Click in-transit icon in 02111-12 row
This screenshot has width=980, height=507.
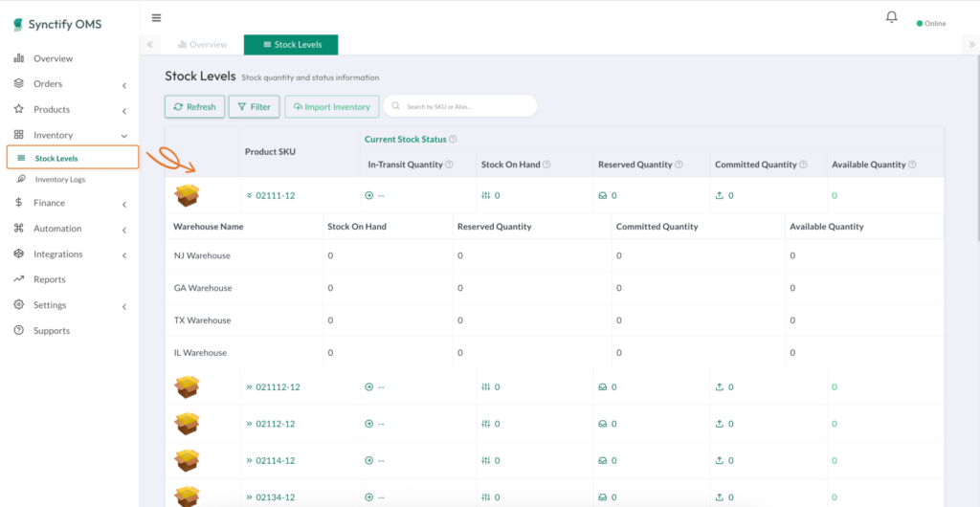click(368, 195)
